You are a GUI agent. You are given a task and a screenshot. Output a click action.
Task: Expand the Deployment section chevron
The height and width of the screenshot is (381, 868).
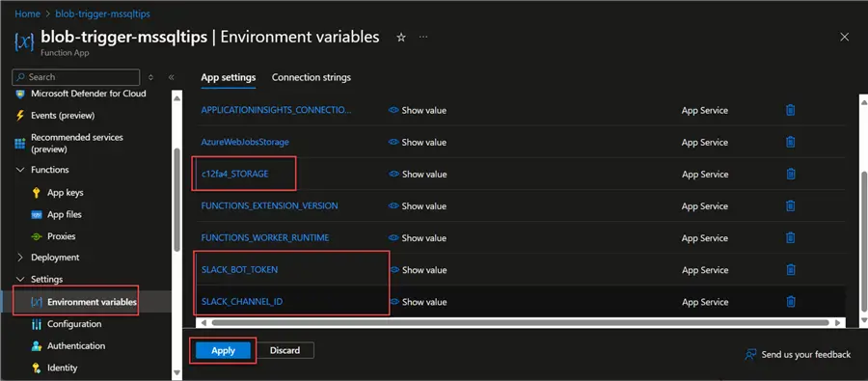pos(20,258)
